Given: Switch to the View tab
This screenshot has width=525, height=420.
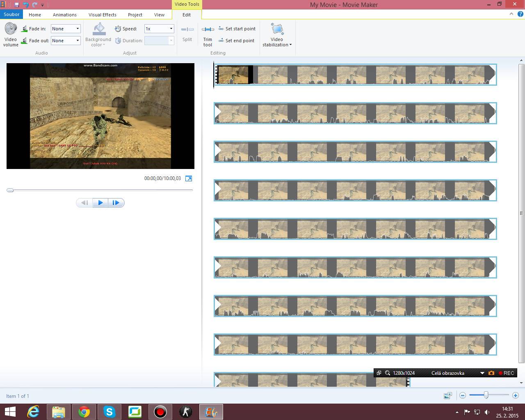Looking at the screenshot, I should (159, 15).
